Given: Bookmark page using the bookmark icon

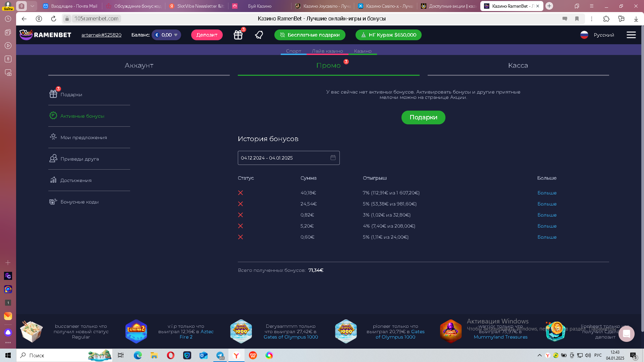Looking at the screenshot, I should click(x=577, y=19).
